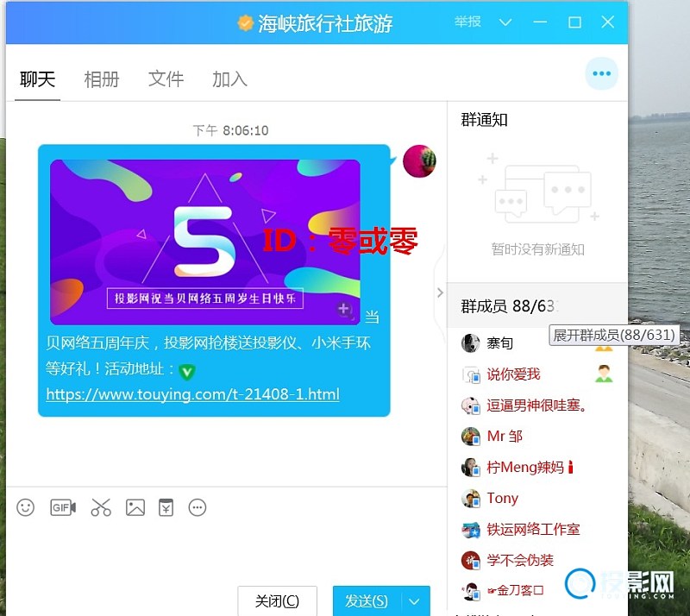Click the green safe-link shield icon
The height and width of the screenshot is (616, 690).
(x=187, y=372)
